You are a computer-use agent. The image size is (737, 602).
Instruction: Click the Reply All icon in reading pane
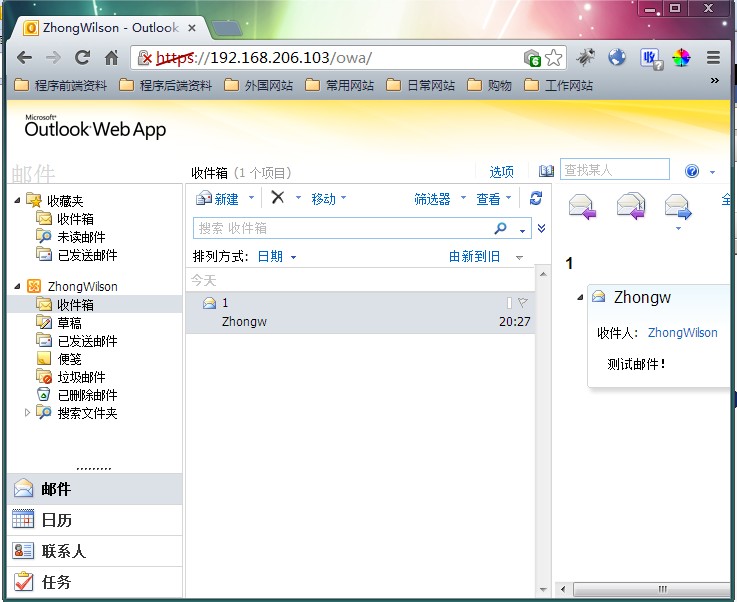(x=631, y=206)
